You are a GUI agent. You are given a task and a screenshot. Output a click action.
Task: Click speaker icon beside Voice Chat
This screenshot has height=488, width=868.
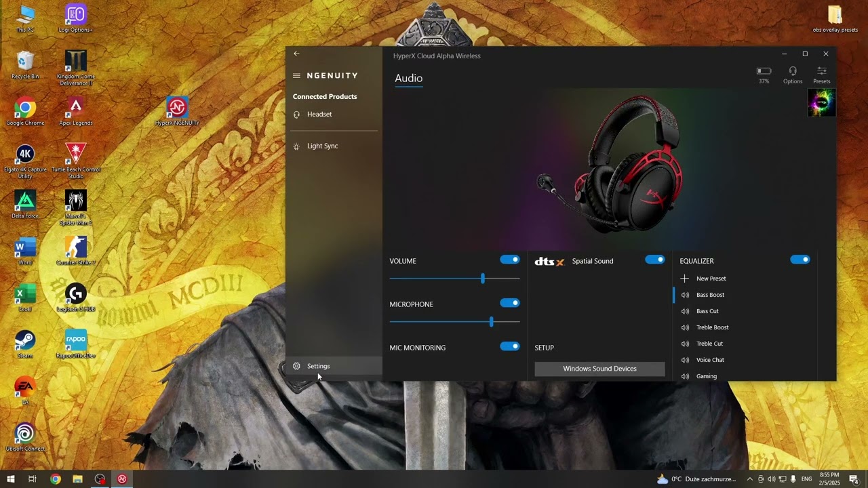[x=685, y=360]
